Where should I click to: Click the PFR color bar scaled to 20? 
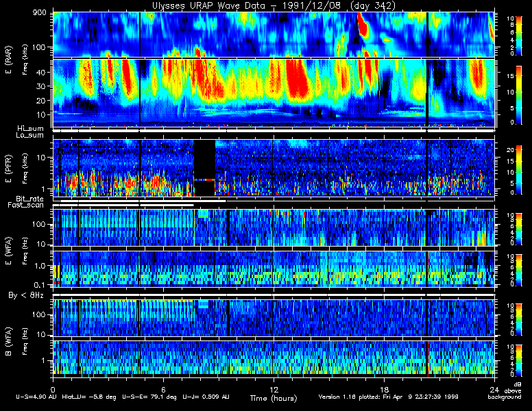519,170
